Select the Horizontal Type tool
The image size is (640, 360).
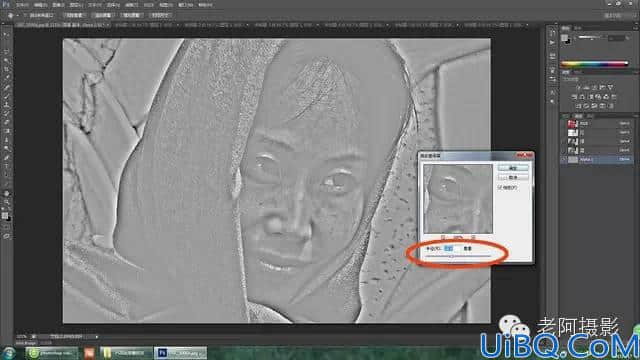7,167
